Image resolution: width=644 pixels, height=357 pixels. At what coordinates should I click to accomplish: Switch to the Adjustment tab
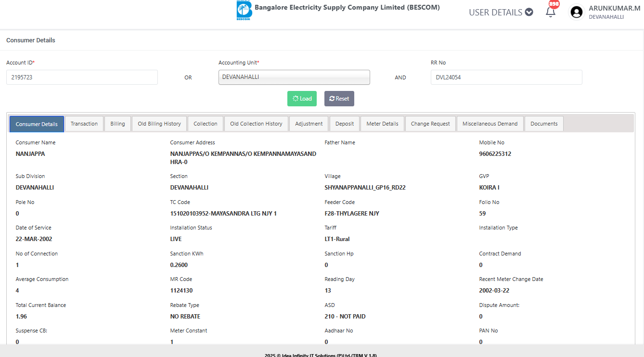tap(309, 124)
